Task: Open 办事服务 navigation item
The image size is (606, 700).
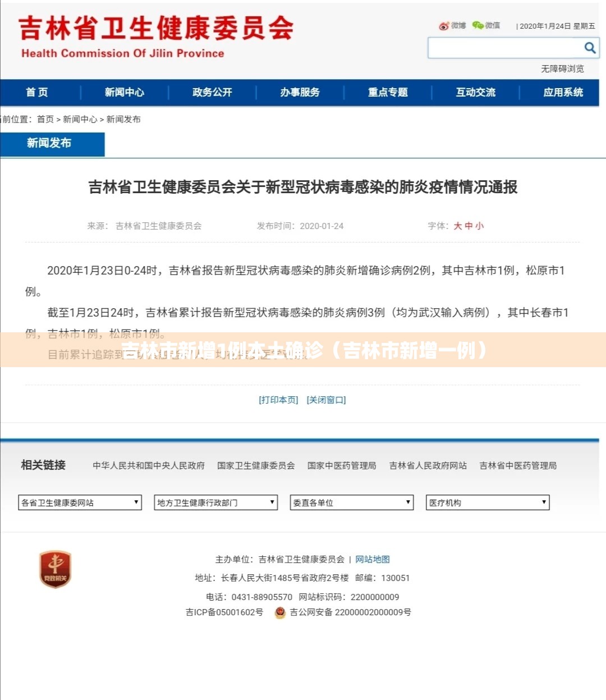Action: 300,92
